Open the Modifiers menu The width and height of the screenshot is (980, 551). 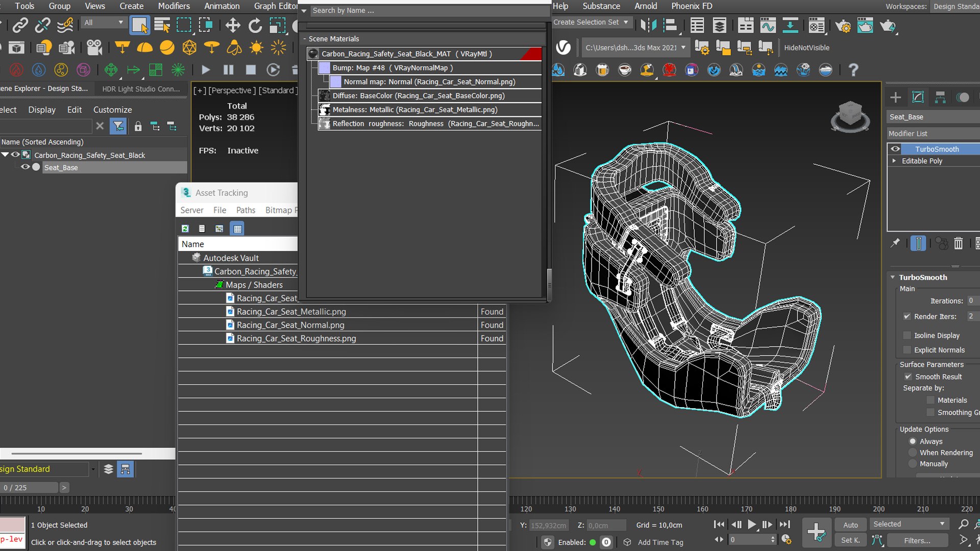point(174,6)
